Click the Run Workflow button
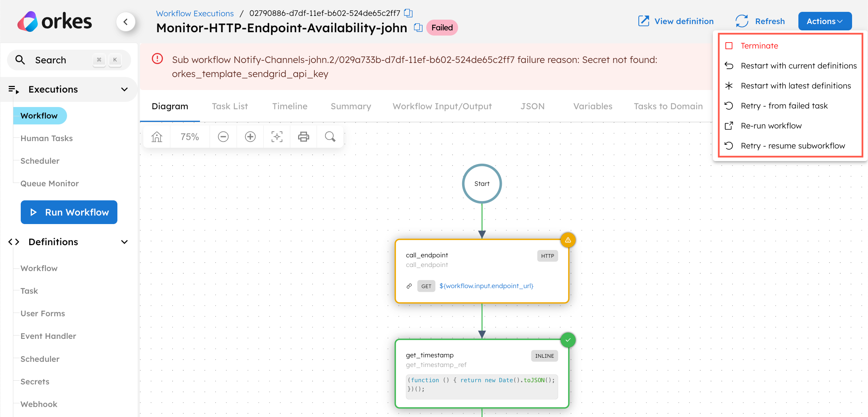This screenshot has width=868, height=417. 69,212
